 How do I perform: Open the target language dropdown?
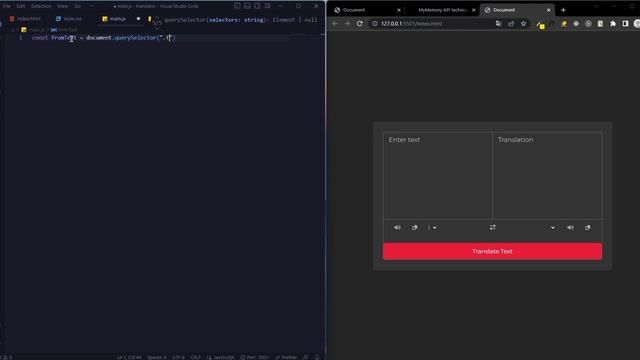(x=552, y=228)
